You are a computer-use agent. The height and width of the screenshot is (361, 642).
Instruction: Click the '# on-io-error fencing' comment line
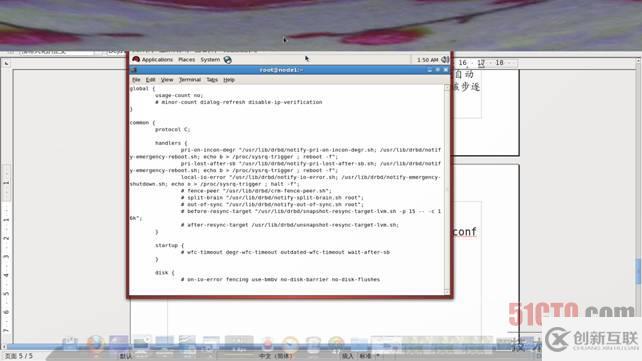click(x=280, y=280)
